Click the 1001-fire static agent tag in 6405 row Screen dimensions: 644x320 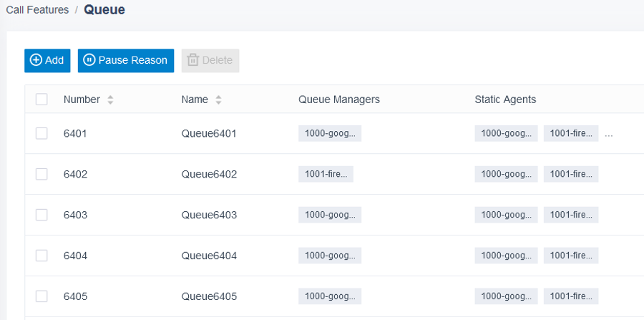tap(571, 296)
